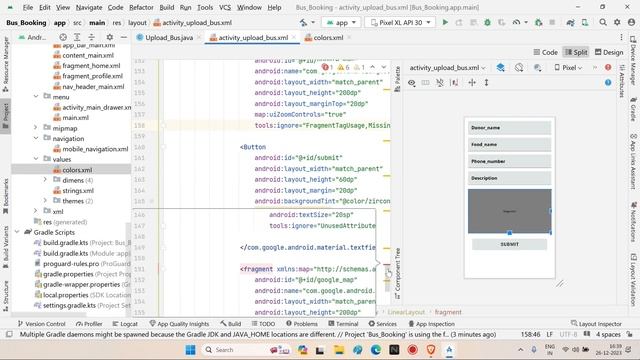Click the 4 spaces indent status entry

pyautogui.click(x=608, y=334)
